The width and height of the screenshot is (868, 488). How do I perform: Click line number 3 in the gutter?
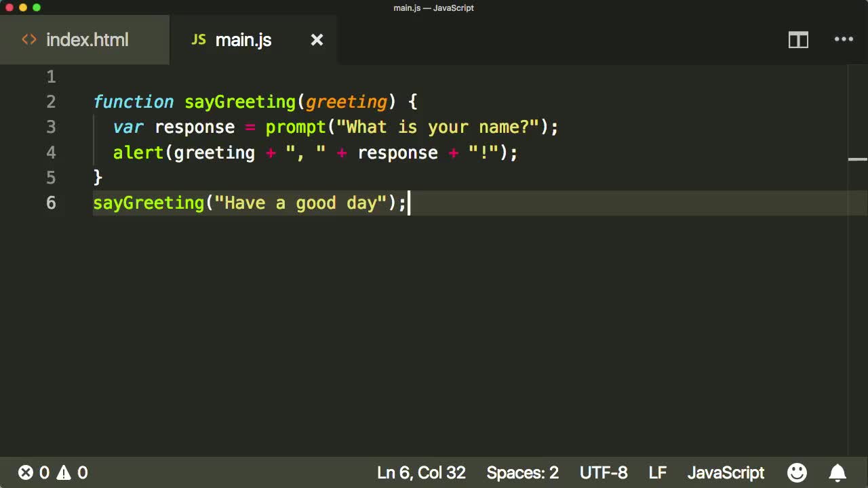click(51, 127)
